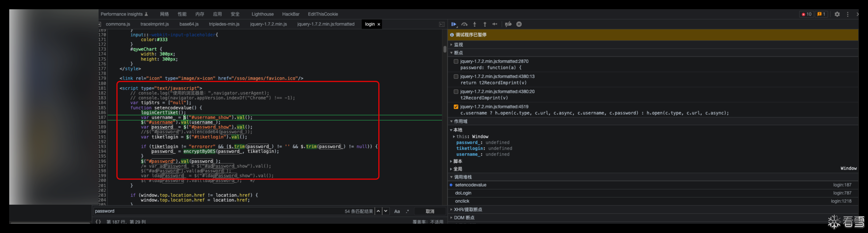Image resolution: width=868 pixels, height=233 pixels.
Task: Click the red error count badge
Action: [x=806, y=14]
